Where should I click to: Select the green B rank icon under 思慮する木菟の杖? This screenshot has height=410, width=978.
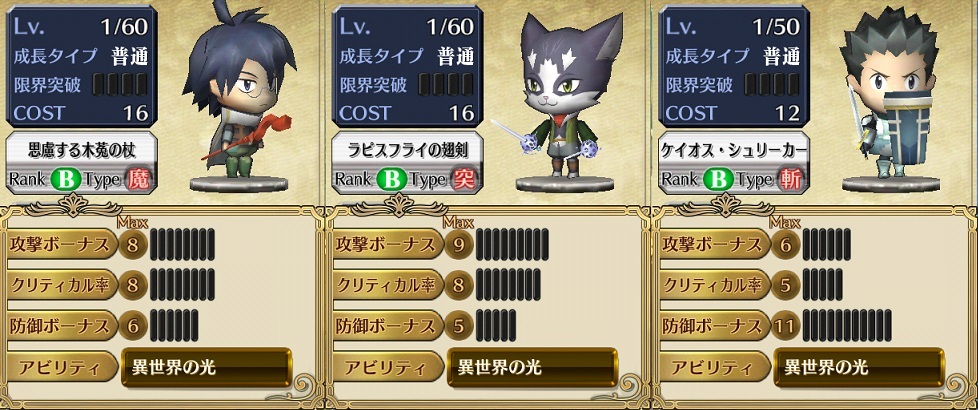pos(62,180)
